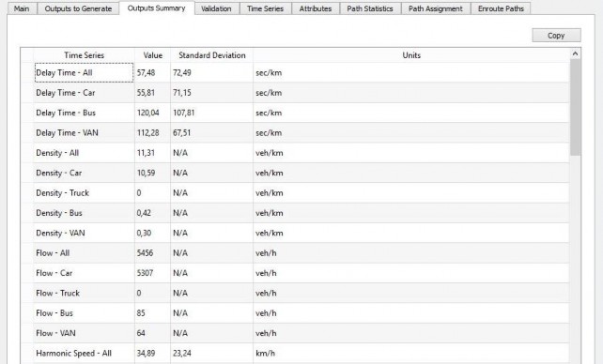Click the vertical scrollbar thumb
This screenshot has height=364, width=603.
(576, 108)
